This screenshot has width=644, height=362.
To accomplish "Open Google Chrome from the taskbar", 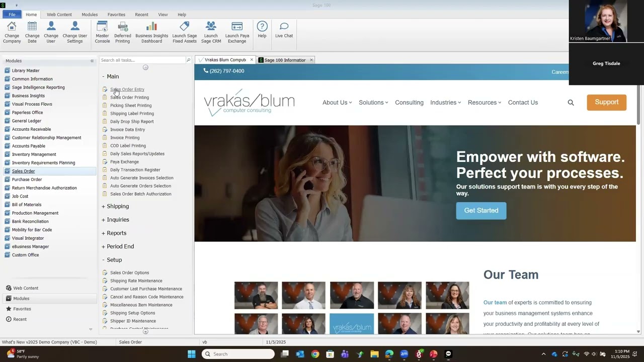I will tap(315, 354).
